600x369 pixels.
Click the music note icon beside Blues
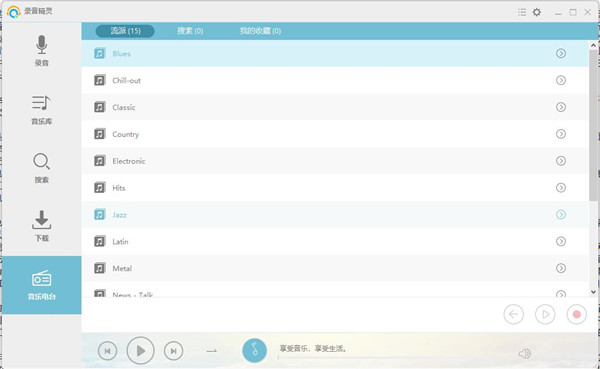coord(99,53)
